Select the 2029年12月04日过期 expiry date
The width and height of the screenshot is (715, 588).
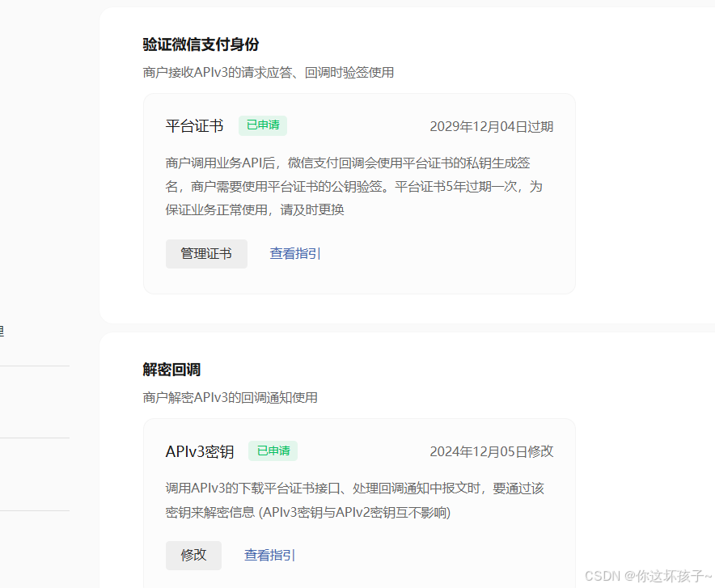click(491, 127)
